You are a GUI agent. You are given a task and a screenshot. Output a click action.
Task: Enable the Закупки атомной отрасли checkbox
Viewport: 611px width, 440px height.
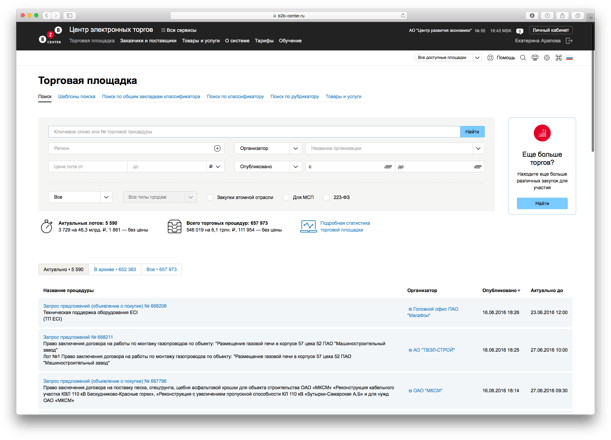click(x=210, y=198)
